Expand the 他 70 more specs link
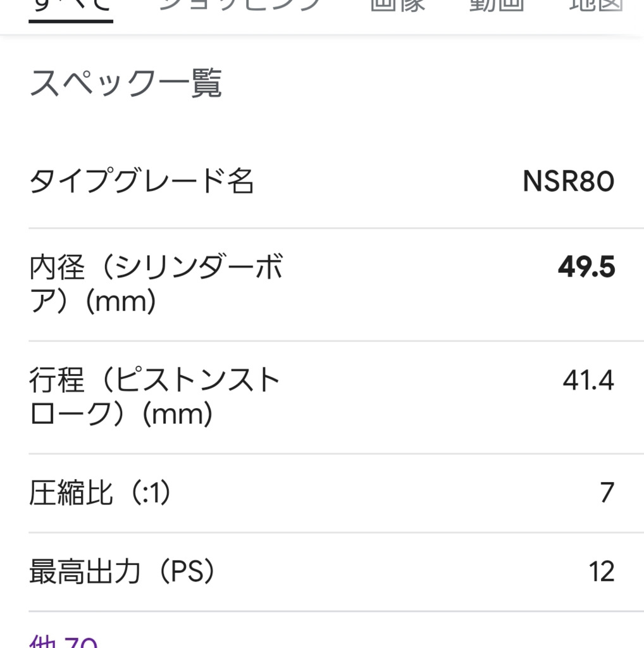Screen dimensions: 644x648 pyautogui.click(x=63, y=640)
